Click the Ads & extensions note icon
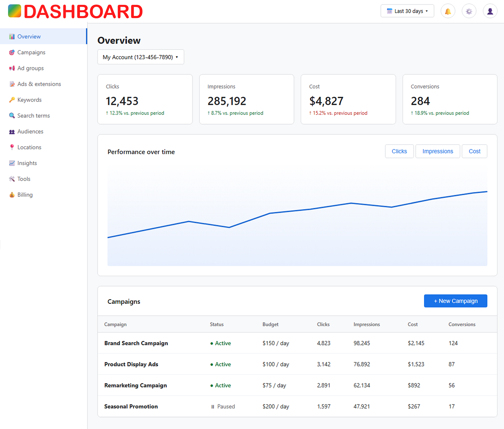 [x=12, y=84]
